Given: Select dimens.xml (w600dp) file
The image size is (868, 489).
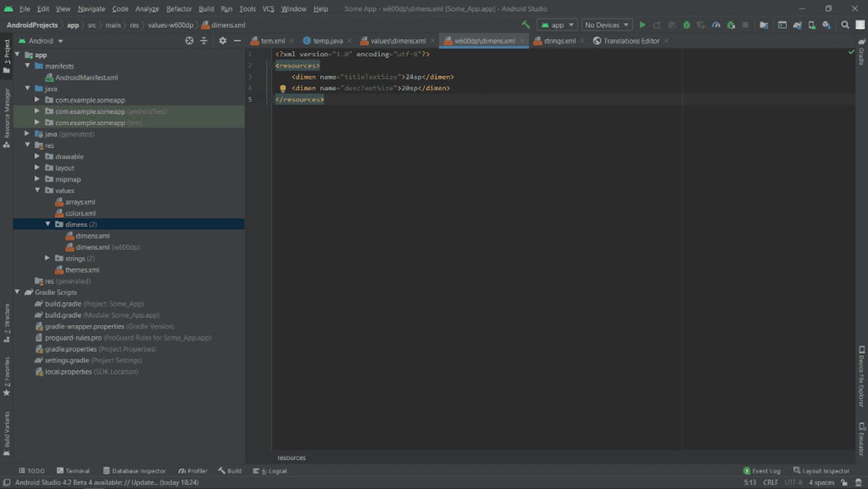Looking at the screenshot, I should 107,247.
